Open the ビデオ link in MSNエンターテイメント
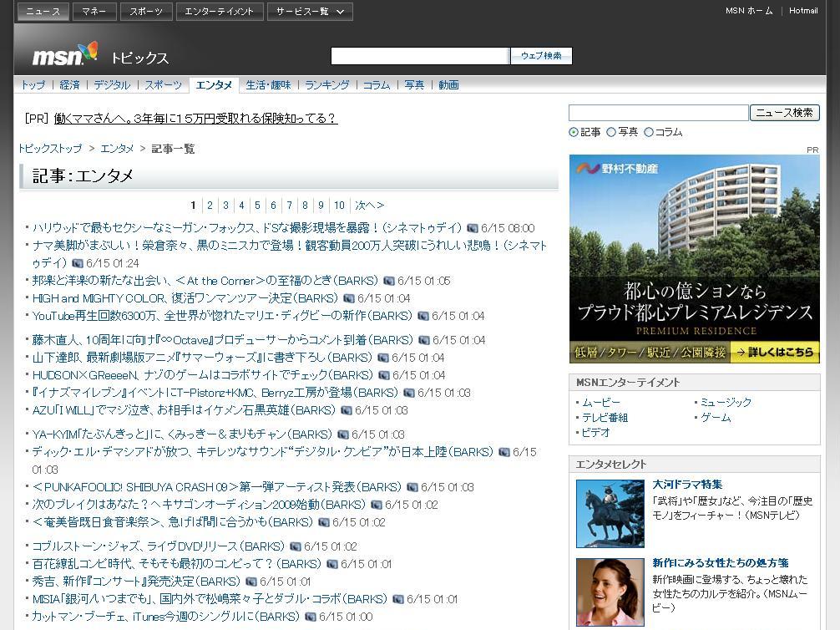 pos(595,432)
